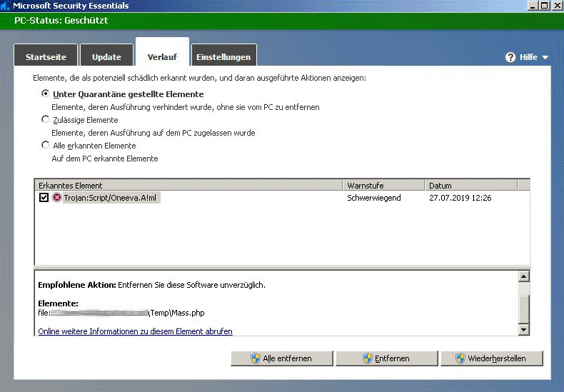Open the online information link for this element
The height and width of the screenshot is (392, 564).
[x=135, y=331]
